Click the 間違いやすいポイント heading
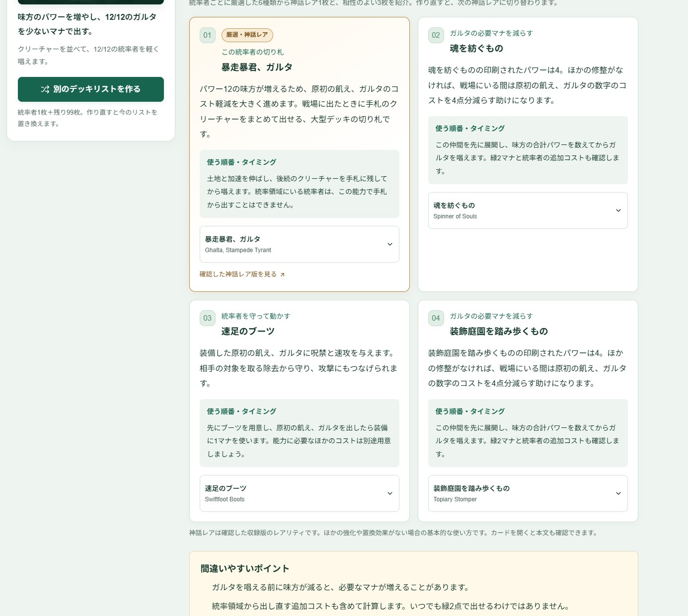688x616 pixels. [x=245, y=569]
